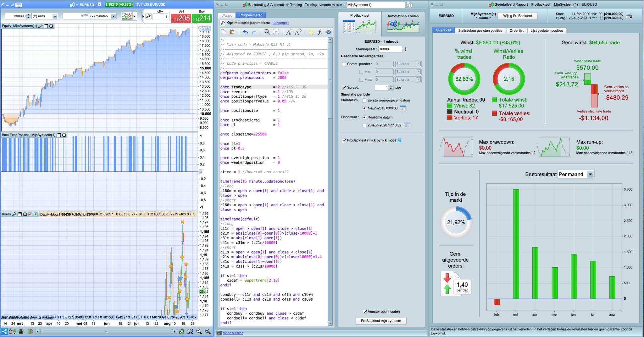Uncheck ProBacktest in tick by tick mode
644x337 pixels.
tap(344, 140)
